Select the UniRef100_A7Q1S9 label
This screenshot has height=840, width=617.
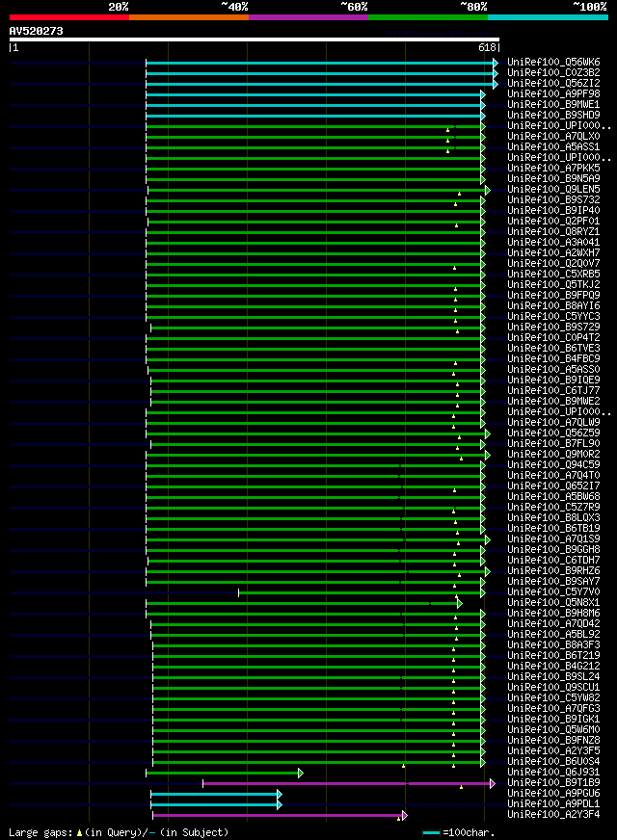coord(553,538)
